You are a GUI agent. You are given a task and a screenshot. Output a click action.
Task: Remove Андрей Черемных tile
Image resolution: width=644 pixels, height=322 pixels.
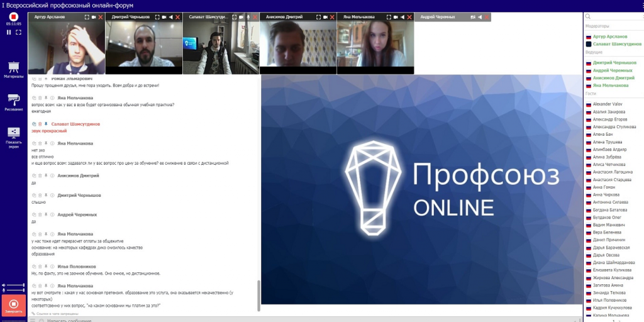pyautogui.click(x=487, y=17)
